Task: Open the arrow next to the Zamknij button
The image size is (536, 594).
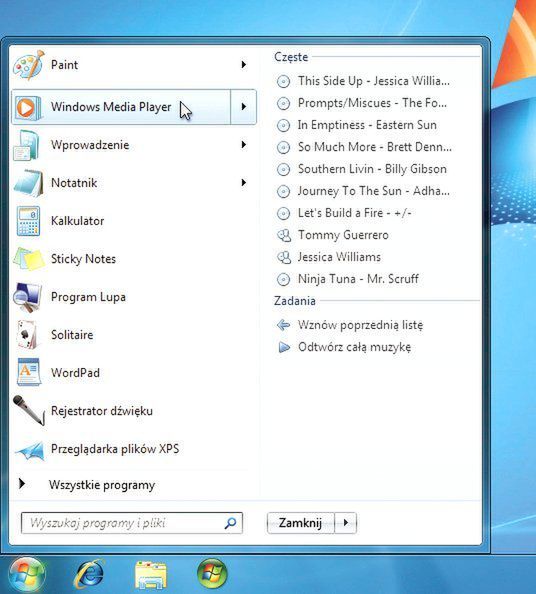Action: pyautogui.click(x=345, y=523)
